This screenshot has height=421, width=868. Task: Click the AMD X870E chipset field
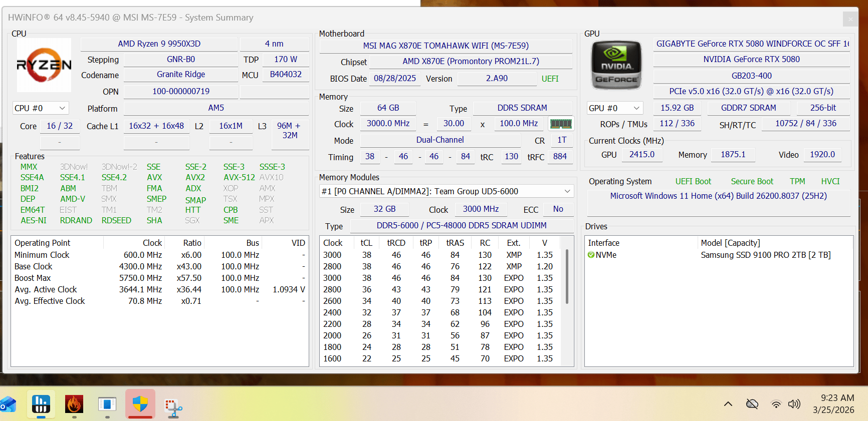coord(471,62)
